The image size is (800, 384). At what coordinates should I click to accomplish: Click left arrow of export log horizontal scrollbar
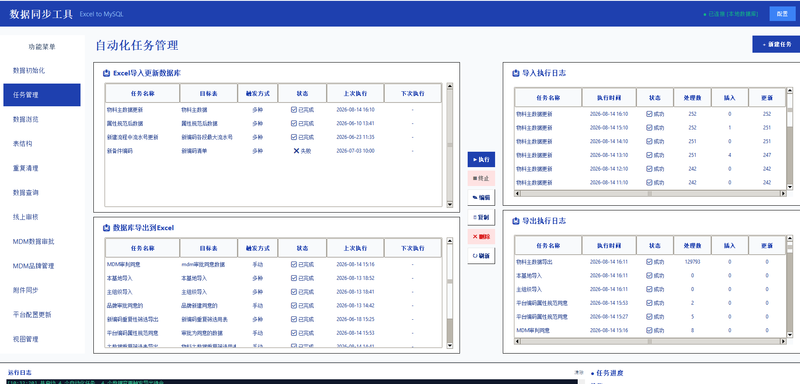tap(517, 342)
